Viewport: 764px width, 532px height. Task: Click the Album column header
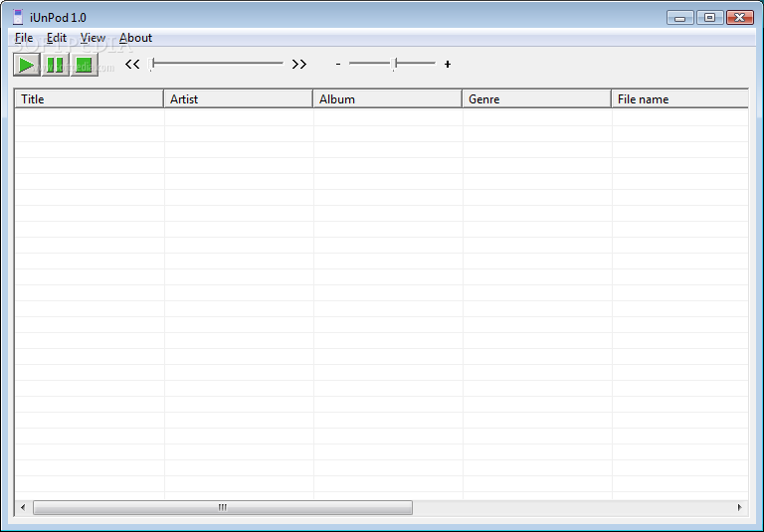(x=387, y=99)
